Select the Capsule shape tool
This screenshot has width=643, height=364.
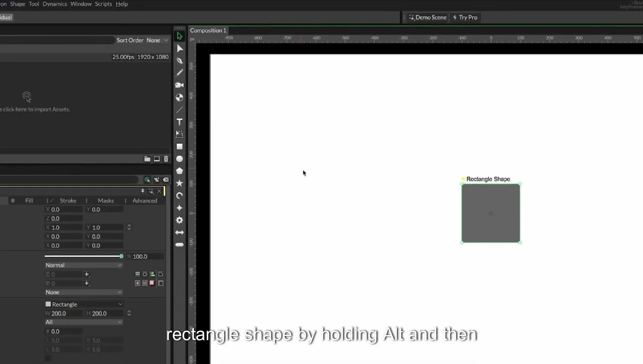180,245
